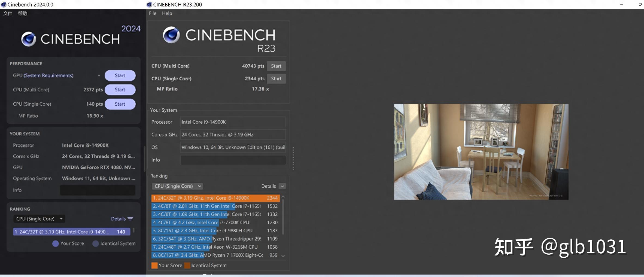The image size is (644, 277).
Task: Click the R23 OS field showing Windows 10
Action: (233, 147)
